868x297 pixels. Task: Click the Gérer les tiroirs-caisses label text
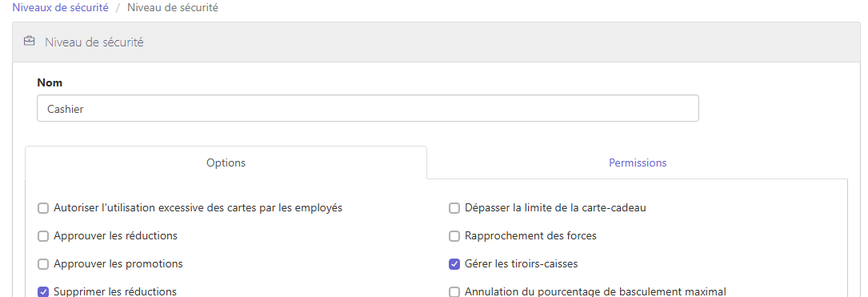click(522, 263)
